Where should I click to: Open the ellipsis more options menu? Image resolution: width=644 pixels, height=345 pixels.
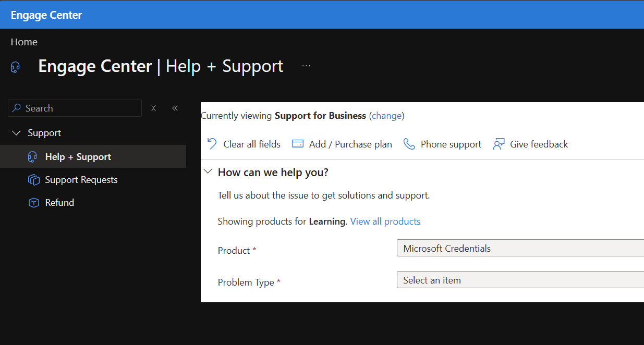[x=306, y=66]
